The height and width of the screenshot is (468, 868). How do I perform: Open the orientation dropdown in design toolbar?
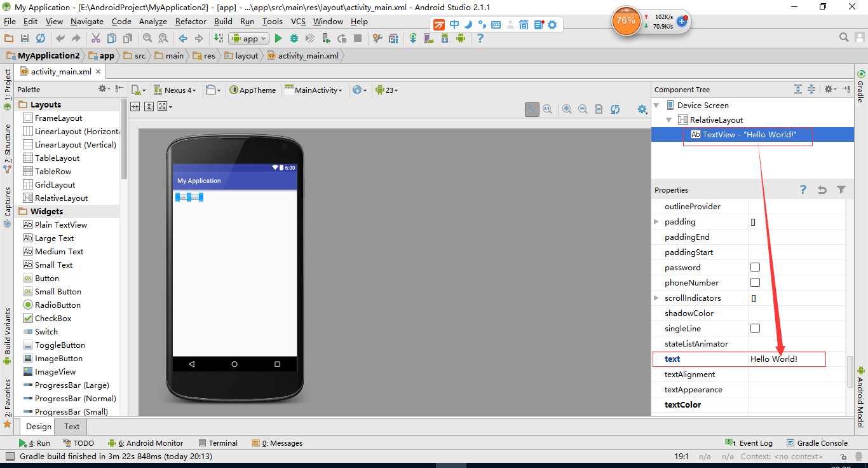[214, 90]
